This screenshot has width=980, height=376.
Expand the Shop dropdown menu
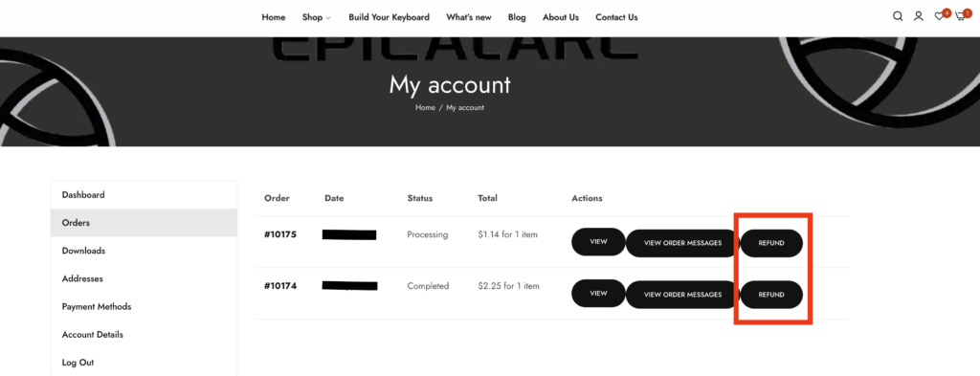pyautogui.click(x=316, y=17)
